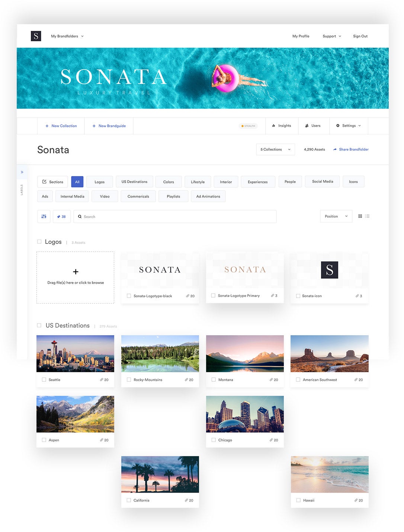The height and width of the screenshot is (532, 404).
Task: Click the Search input field
Action: [175, 217]
